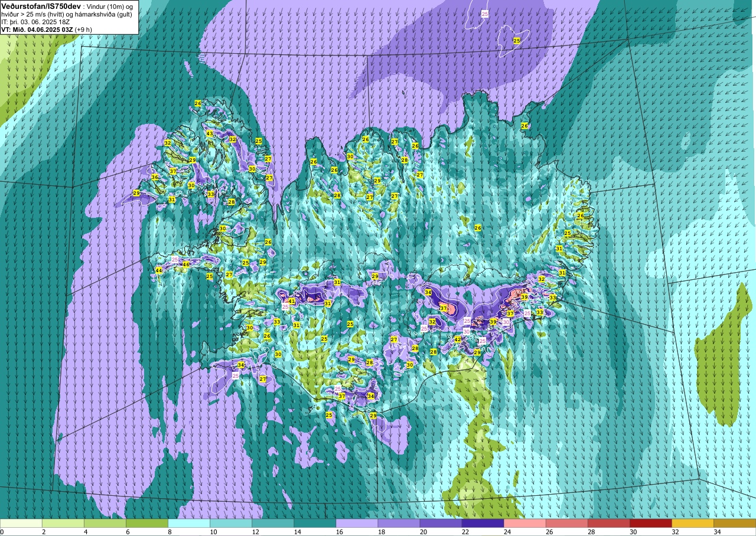756x536 pixels.
Task: Click the 'hámarkshviða (gult)' caption line
Action: (103, 14)
